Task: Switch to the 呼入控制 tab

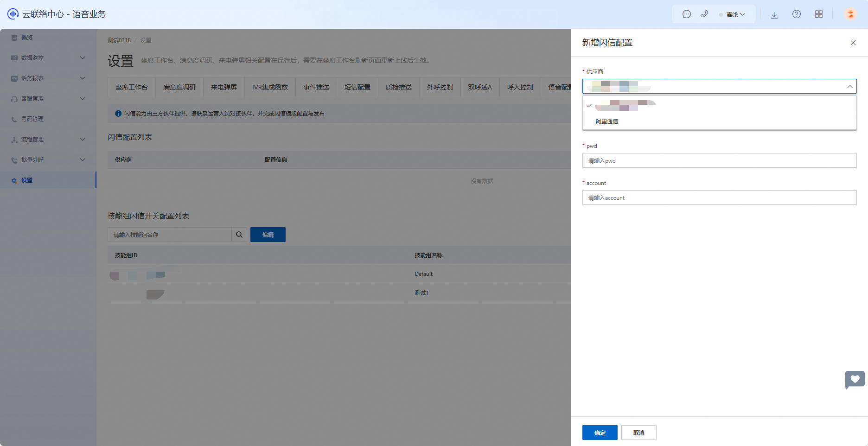Action: 520,87
